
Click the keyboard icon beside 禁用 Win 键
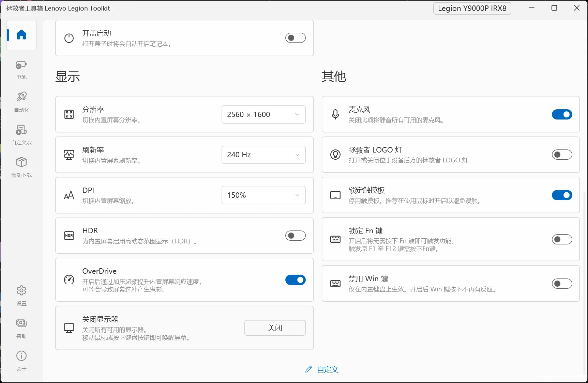[335, 284]
